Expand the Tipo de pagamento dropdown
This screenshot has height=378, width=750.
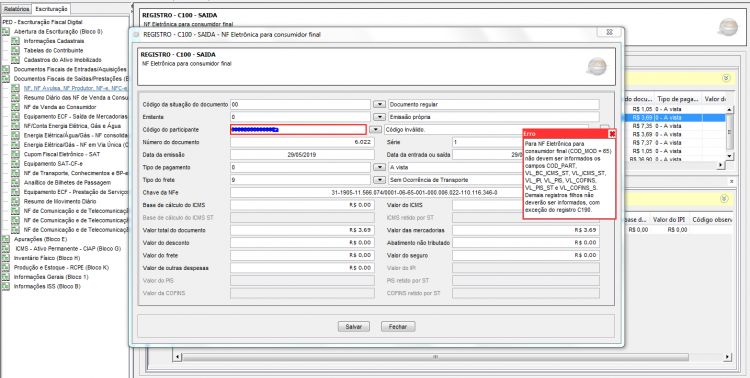coord(379,167)
